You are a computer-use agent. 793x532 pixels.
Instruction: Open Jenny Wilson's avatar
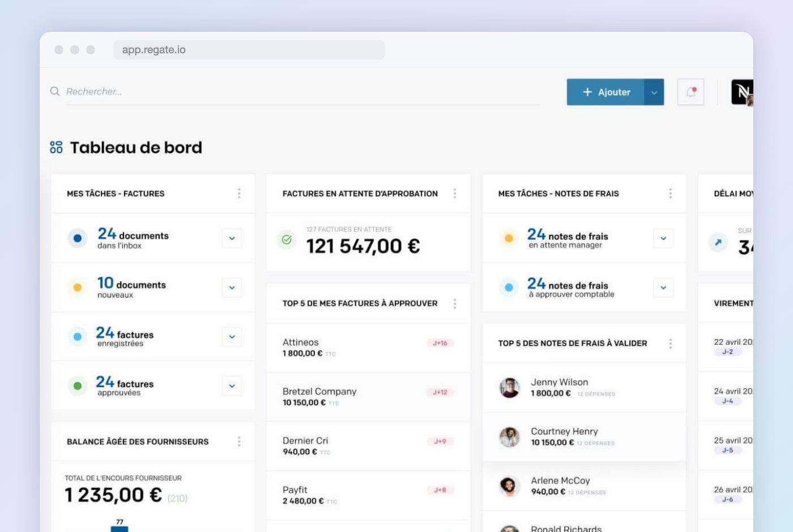(x=509, y=388)
